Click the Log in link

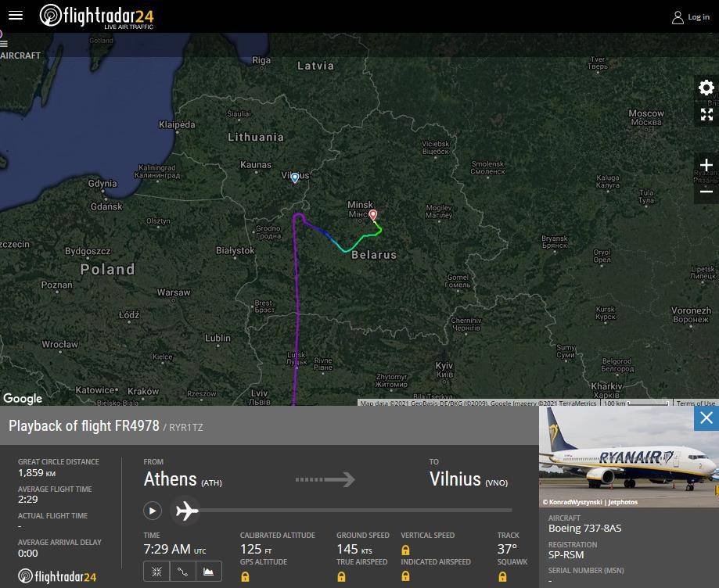[691, 17]
